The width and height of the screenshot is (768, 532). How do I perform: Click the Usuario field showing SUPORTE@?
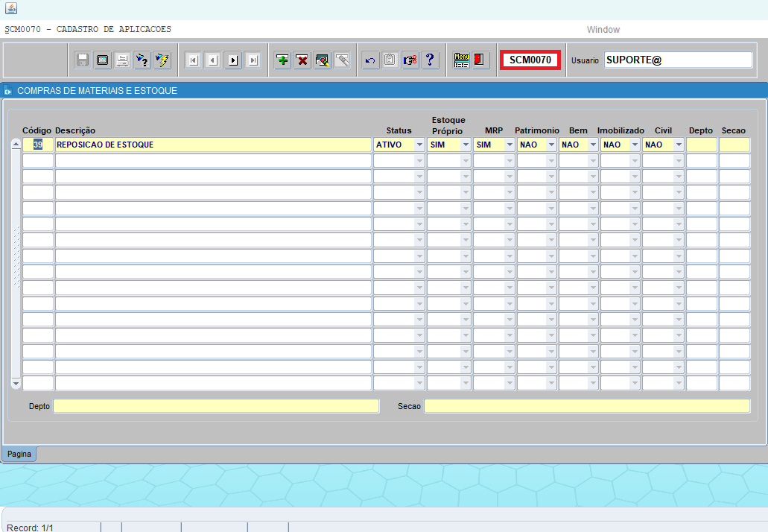[678, 60]
